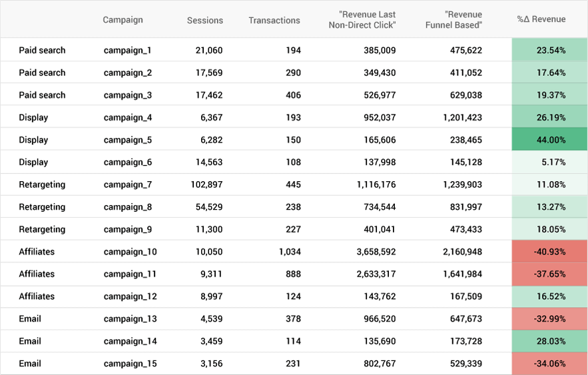Screen dimensions: 588x375
Task: Click the Transactions column header
Action: point(274,20)
